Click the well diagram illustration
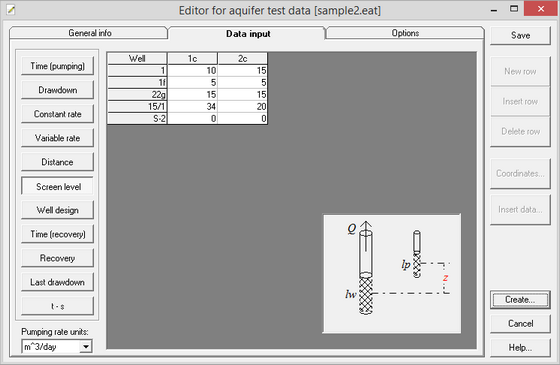This screenshot has width=560, height=365. click(392, 274)
